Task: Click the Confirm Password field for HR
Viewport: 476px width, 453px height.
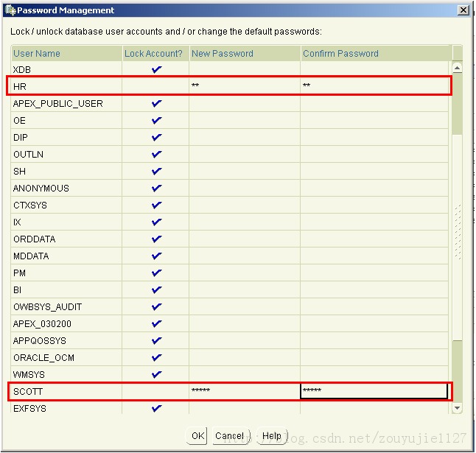Action: (374, 86)
